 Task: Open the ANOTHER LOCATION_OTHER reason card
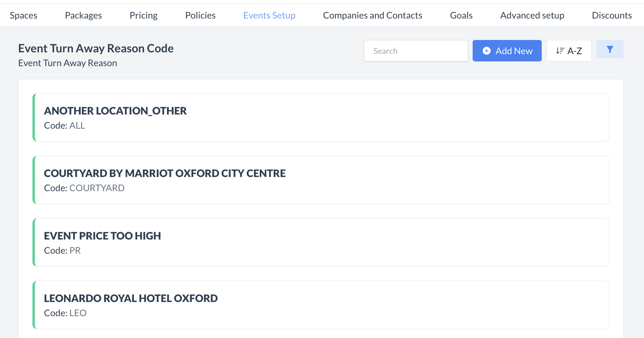coord(320,117)
